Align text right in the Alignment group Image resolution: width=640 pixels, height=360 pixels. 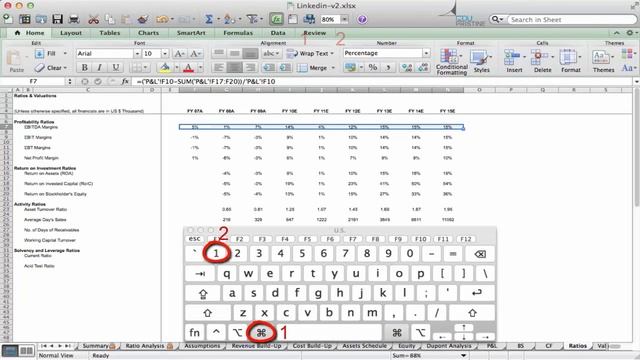(x=250, y=67)
